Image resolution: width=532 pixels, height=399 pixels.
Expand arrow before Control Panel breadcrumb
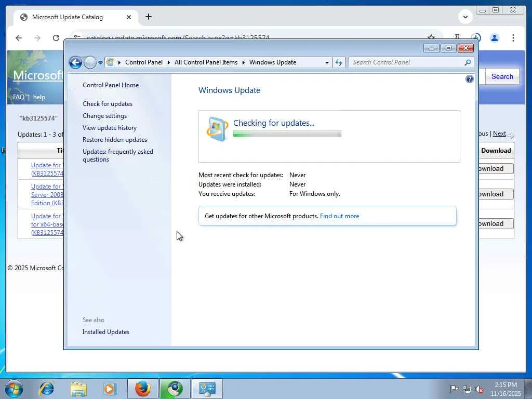[x=119, y=63]
